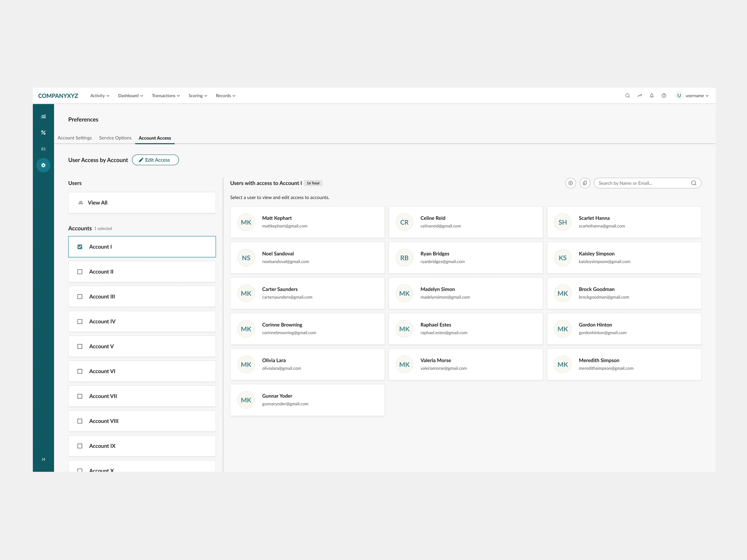
Task: Switch to the Account Settings tab
Action: tap(75, 138)
